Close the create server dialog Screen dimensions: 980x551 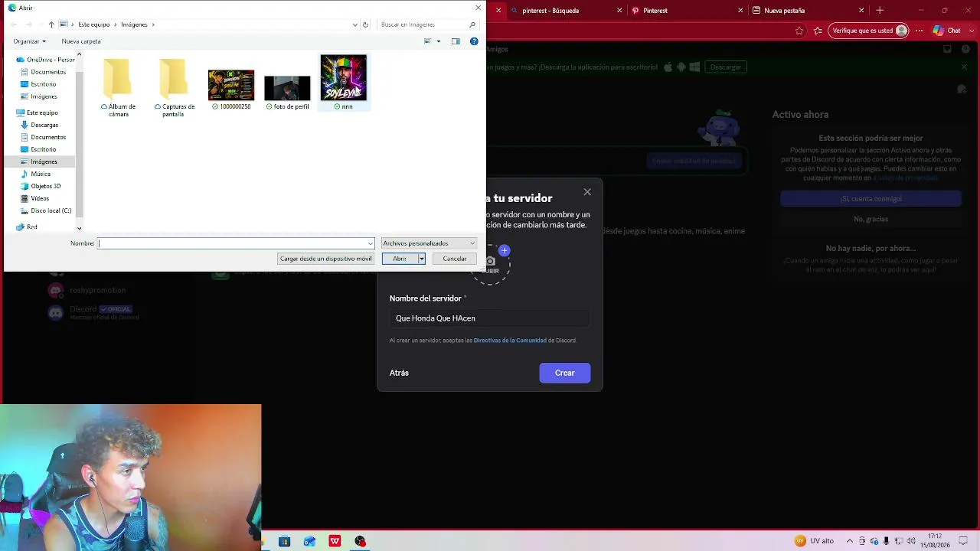587,192
